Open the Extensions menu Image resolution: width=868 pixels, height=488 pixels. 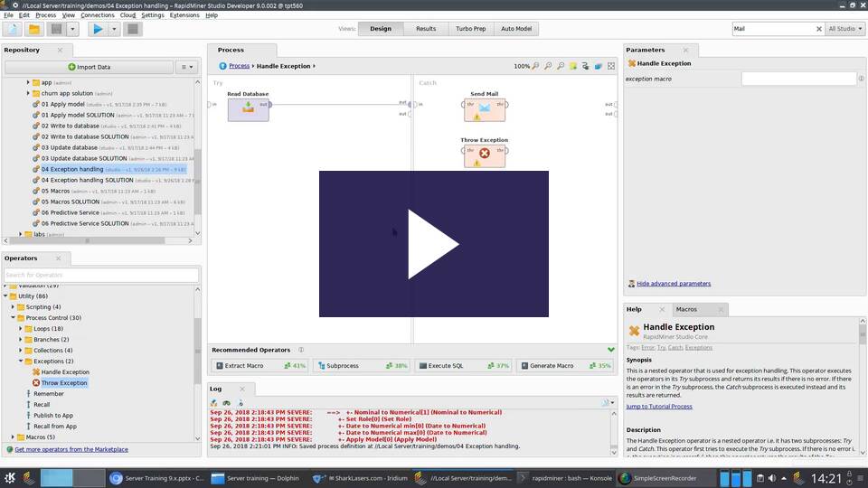184,15
